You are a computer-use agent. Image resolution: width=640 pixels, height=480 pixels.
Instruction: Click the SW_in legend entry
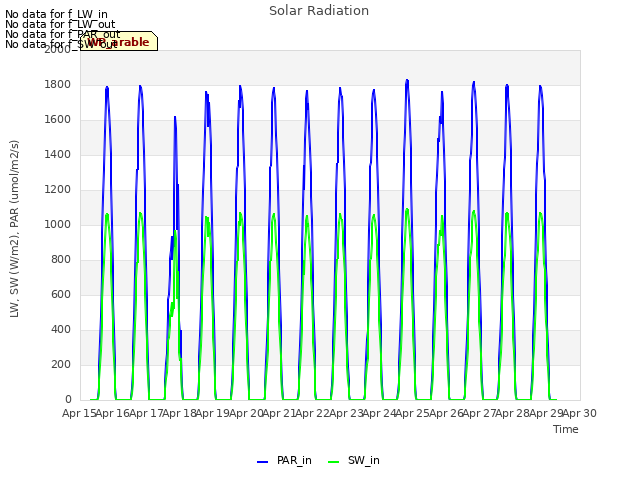click(354, 461)
